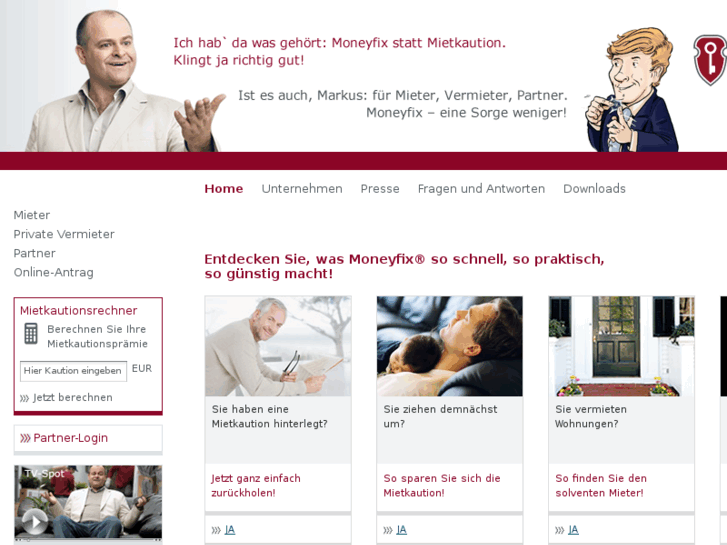Go to Presse page
Image resolution: width=727 pixels, height=545 pixels.
click(x=380, y=189)
